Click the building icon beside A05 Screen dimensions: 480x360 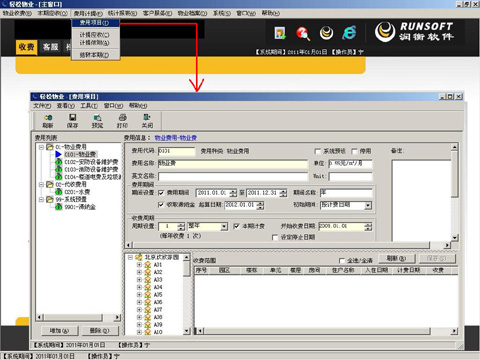(x=148, y=295)
